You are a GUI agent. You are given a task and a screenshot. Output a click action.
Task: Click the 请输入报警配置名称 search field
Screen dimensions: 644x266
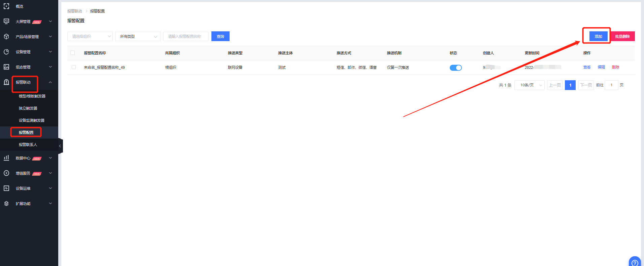(186, 36)
